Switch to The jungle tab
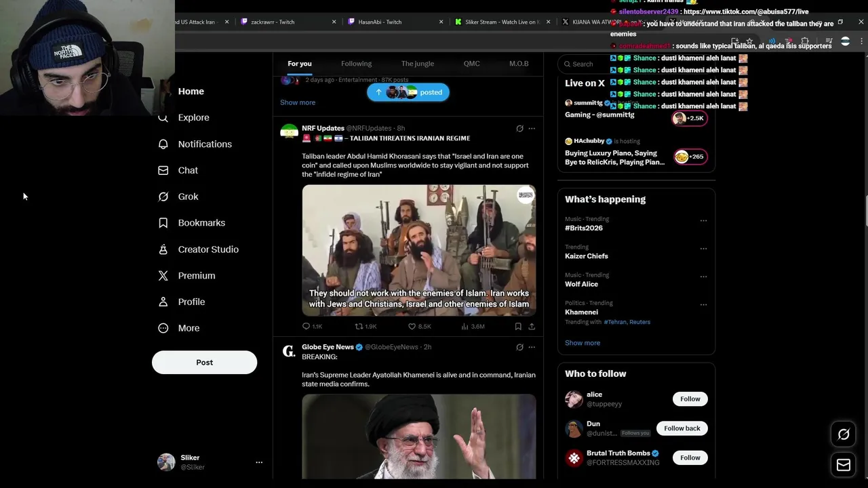Image resolution: width=868 pixels, height=488 pixels. click(x=418, y=64)
